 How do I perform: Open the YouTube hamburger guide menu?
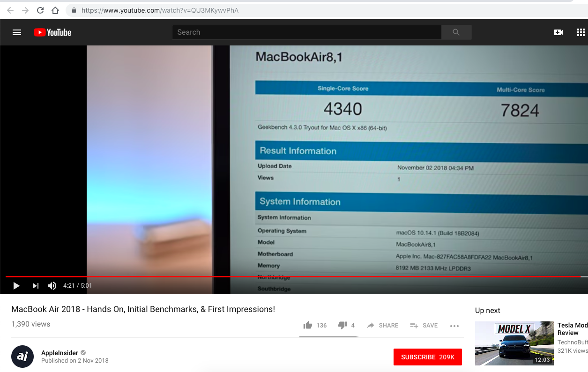click(17, 32)
